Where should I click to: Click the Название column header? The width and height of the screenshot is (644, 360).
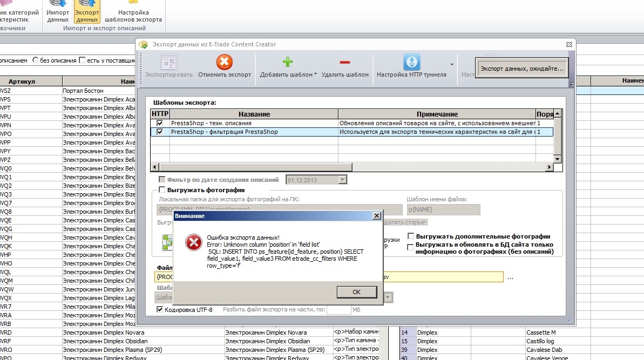pyautogui.click(x=254, y=114)
